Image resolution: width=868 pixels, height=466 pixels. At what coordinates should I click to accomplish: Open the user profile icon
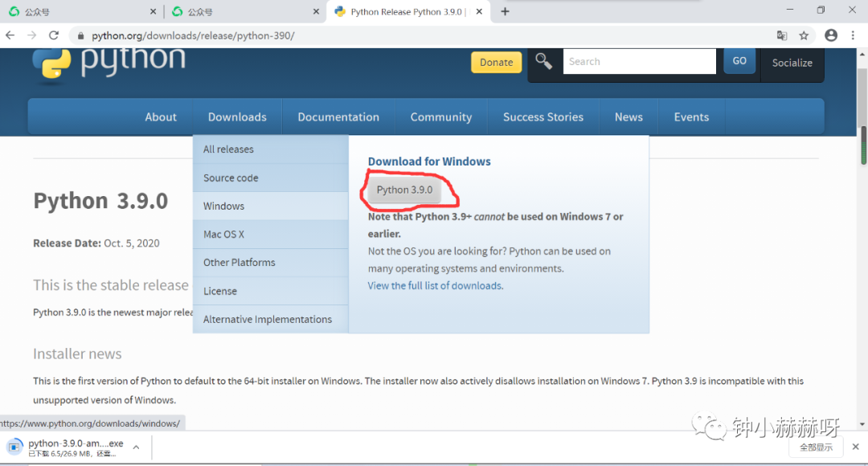[x=831, y=35]
